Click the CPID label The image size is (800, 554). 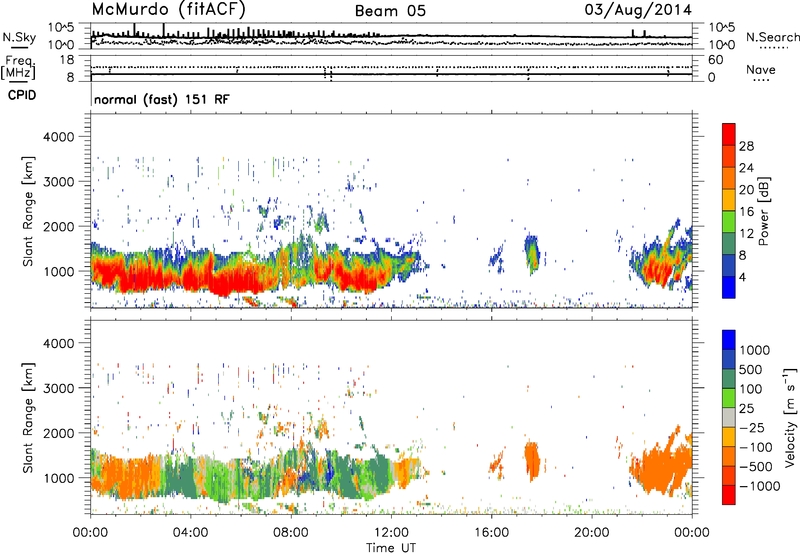click(22, 95)
